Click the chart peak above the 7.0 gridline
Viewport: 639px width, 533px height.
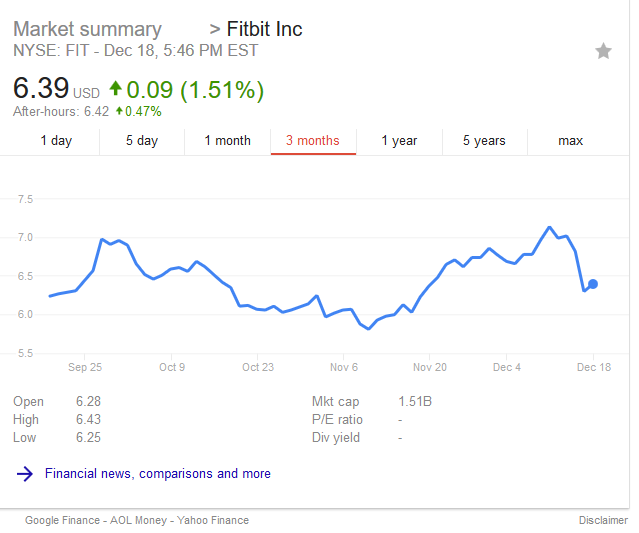tap(549, 227)
